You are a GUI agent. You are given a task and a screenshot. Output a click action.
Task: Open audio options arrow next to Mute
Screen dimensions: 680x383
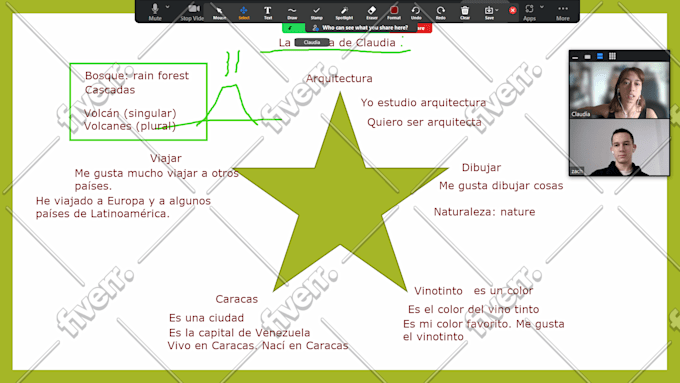tap(167, 7)
